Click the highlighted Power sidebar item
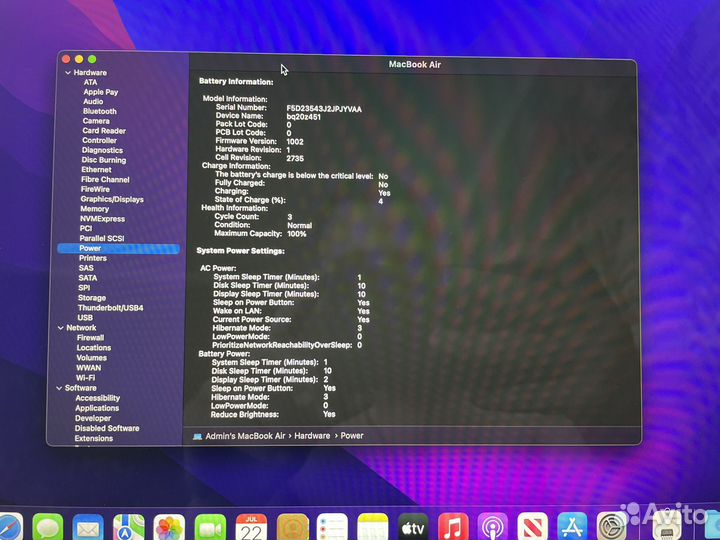Image resolution: width=720 pixels, height=540 pixels. (x=118, y=248)
